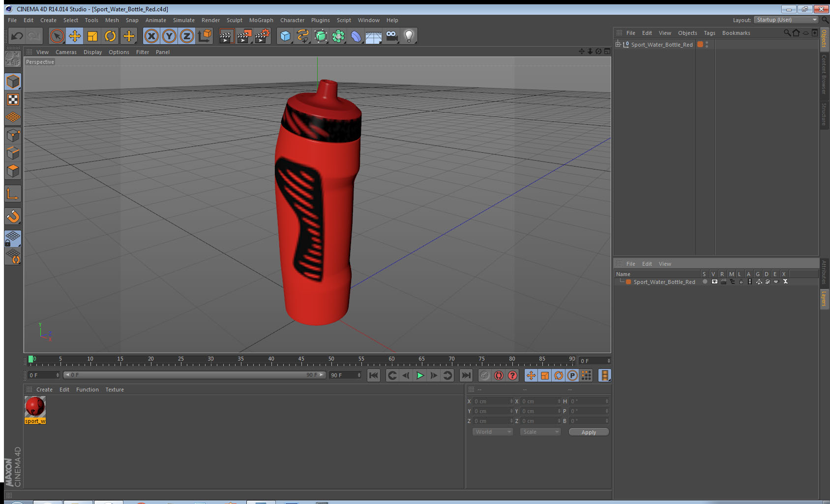The image size is (830, 504).
Task: Click the search magnifier in Object Manager
Action: tap(787, 33)
